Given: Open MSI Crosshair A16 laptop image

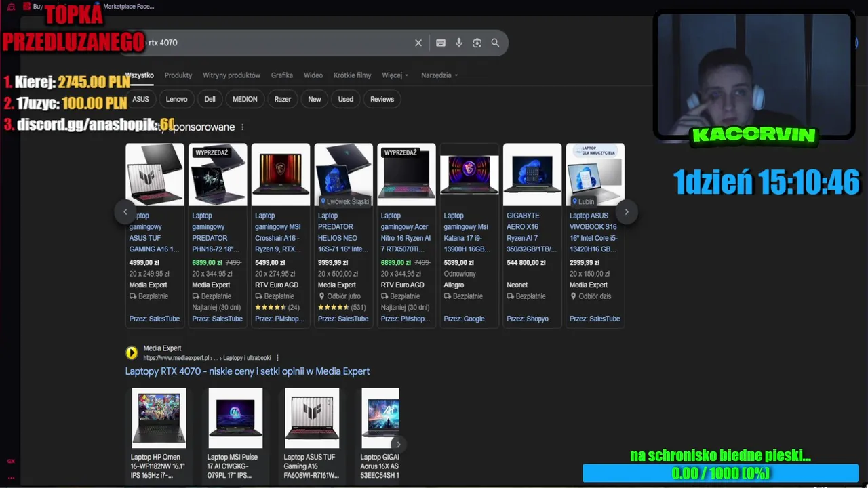Looking at the screenshot, I should point(281,175).
